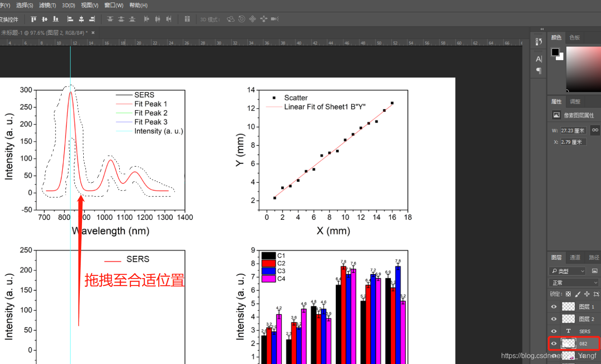The width and height of the screenshot is (601, 364).
Task: Select the 图层 2 layer thumbnail
Action: pyautogui.click(x=568, y=319)
